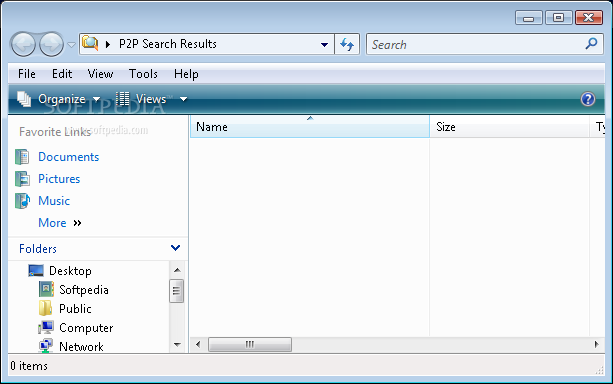Open the Edit menu
The image size is (613, 384).
(62, 74)
